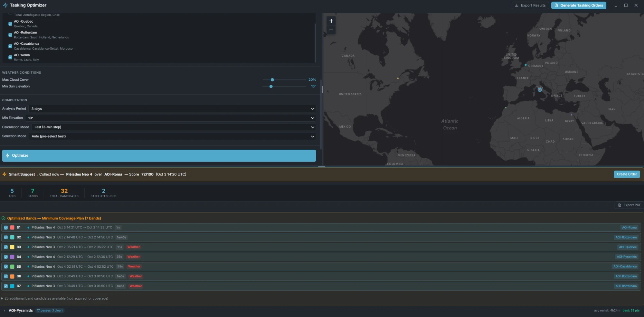
Task: Click Weather warning tag on band B4
Action: point(134,257)
